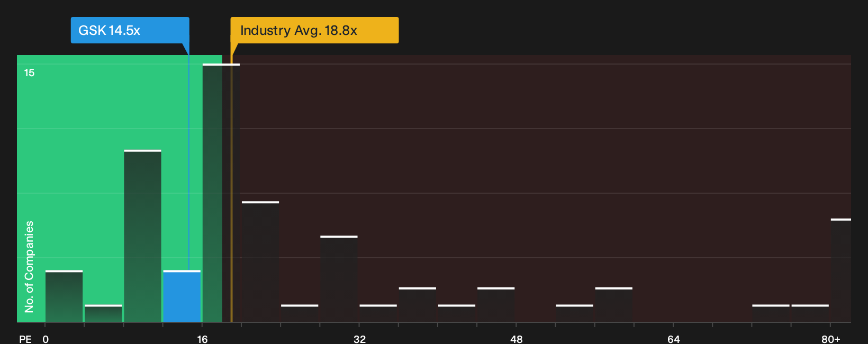Click the bar starting at PE 0
The height and width of the screenshot is (344, 868).
pyautogui.click(x=64, y=296)
